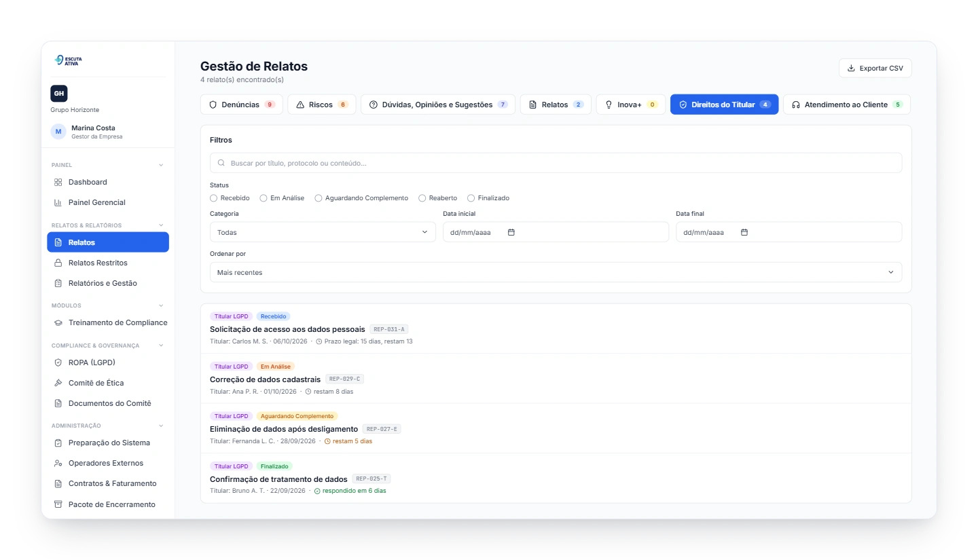Click the Preparação do Sistema clipboard-check icon
Screen dimensions: 978x560
coord(58,443)
